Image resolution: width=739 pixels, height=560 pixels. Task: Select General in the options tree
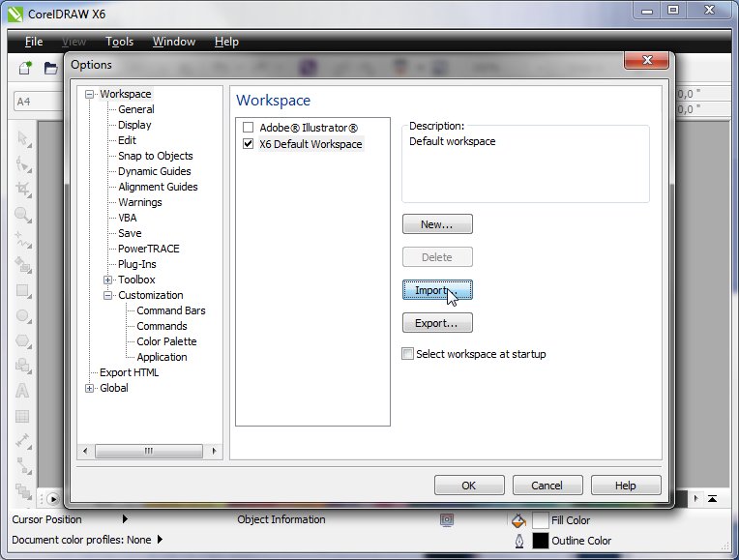(x=136, y=109)
